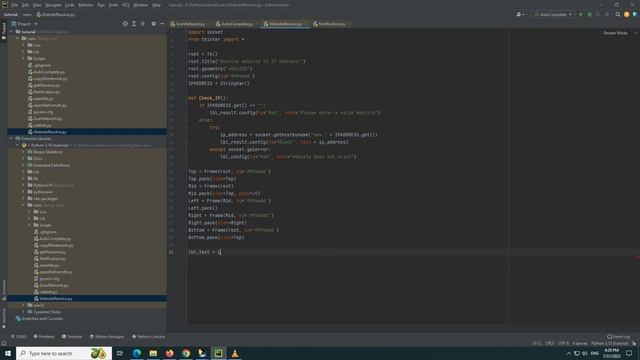The image size is (640, 360).
Task: Open Project panel options gear
Action: [x=153, y=24]
